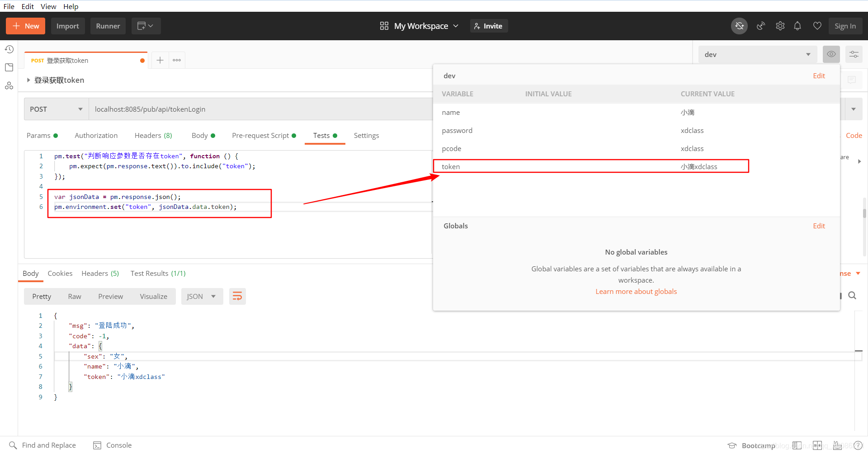
Task: Select the Preview view
Action: click(x=110, y=297)
